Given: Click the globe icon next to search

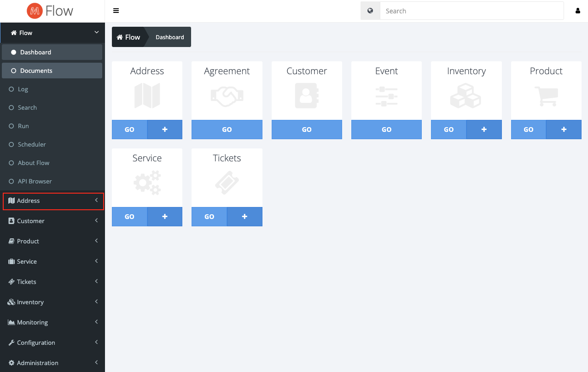Looking at the screenshot, I should (x=370, y=10).
